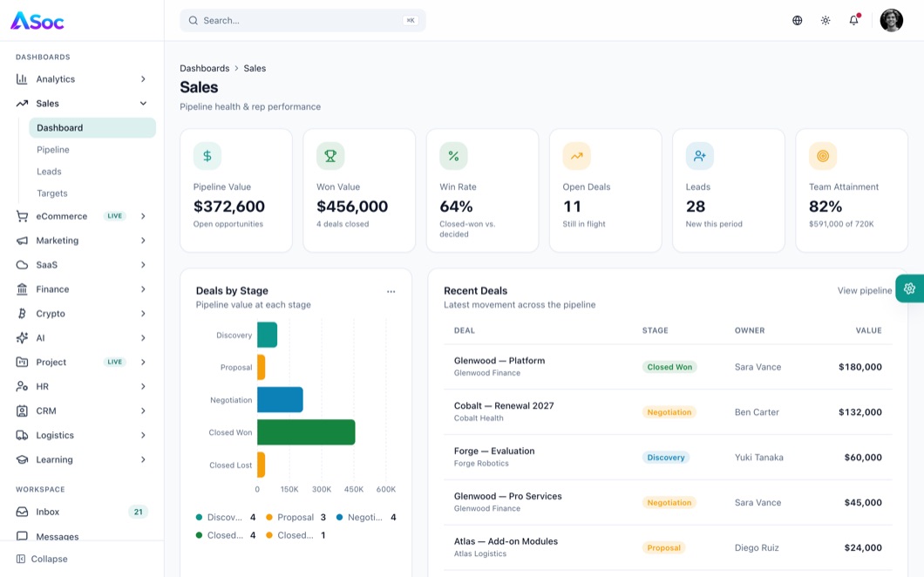Click the Project folder icon
Screen dimensions: 924x577
tap(22, 362)
